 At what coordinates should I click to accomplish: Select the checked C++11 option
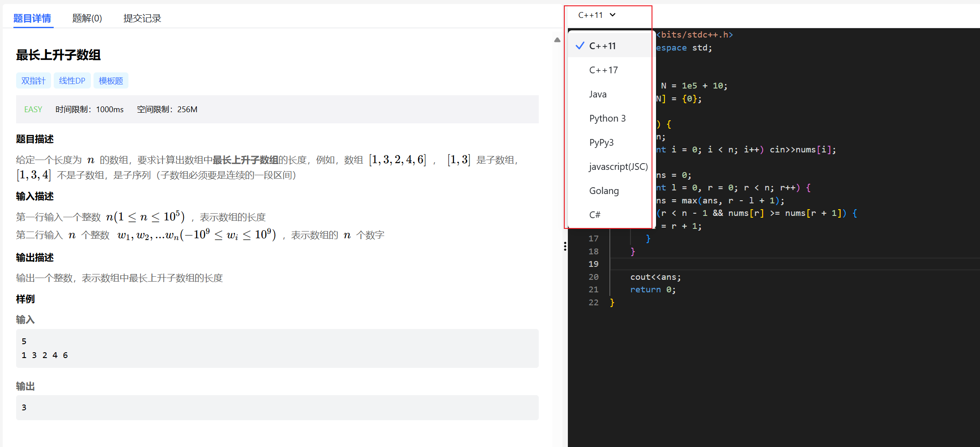click(x=602, y=46)
